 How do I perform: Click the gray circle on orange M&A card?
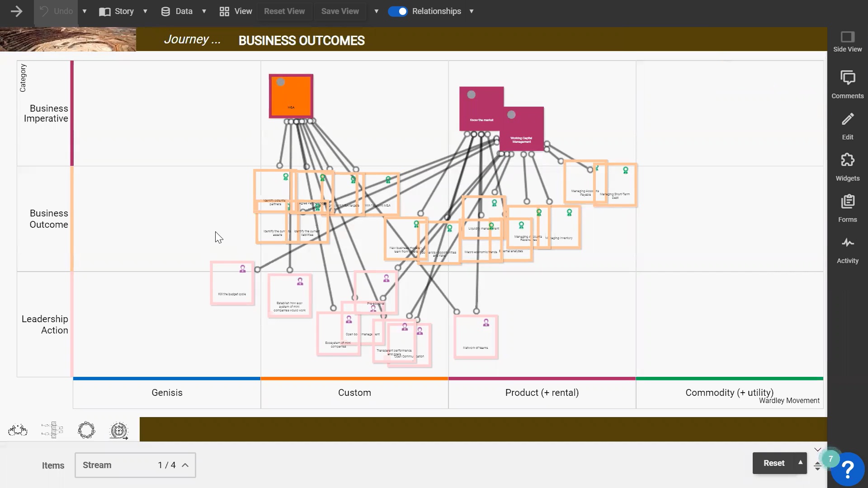[281, 82]
